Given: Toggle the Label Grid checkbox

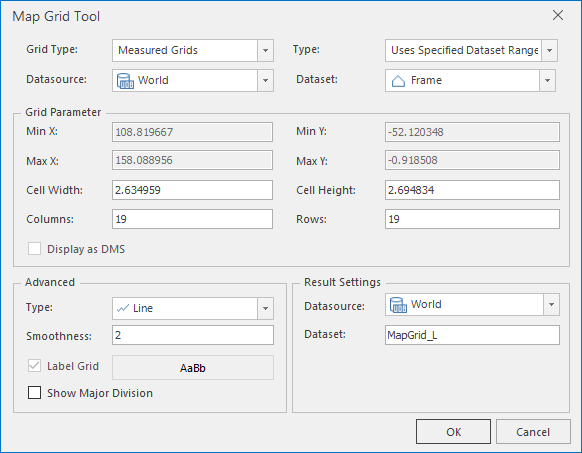Looking at the screenshot, I should pos(35,366).
